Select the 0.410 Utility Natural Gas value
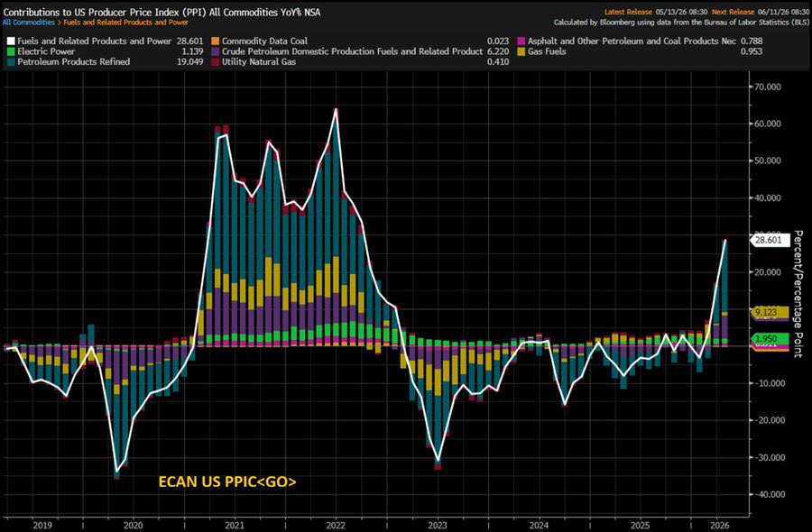The image size is (812, 532). [x=498, y=61]
